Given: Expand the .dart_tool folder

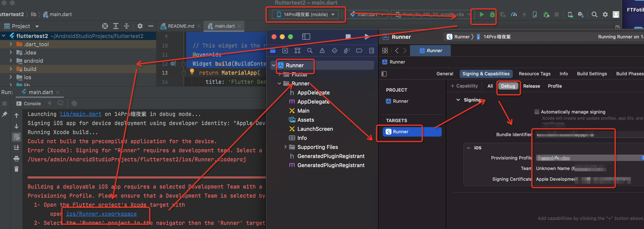Looking at the screenshot, I should click(11, 44).
